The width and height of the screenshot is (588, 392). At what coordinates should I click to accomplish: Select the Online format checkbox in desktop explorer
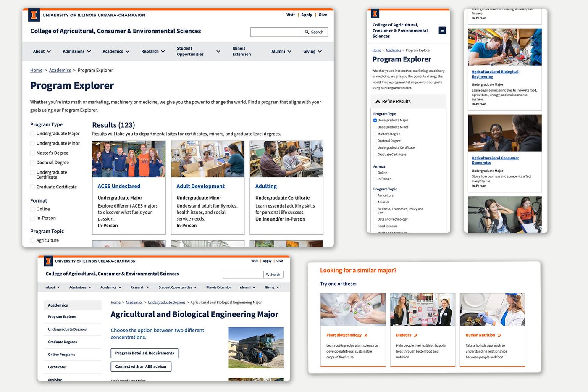point(33,209)
